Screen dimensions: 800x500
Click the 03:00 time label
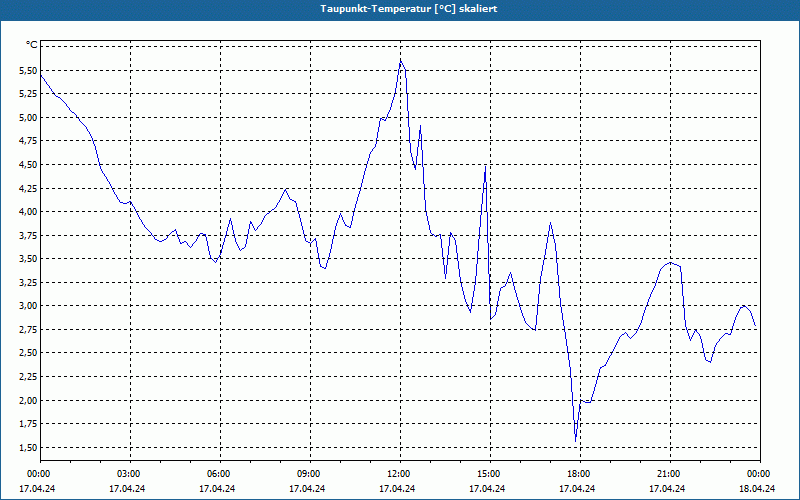pyautogui.click(x=131, y=474)
